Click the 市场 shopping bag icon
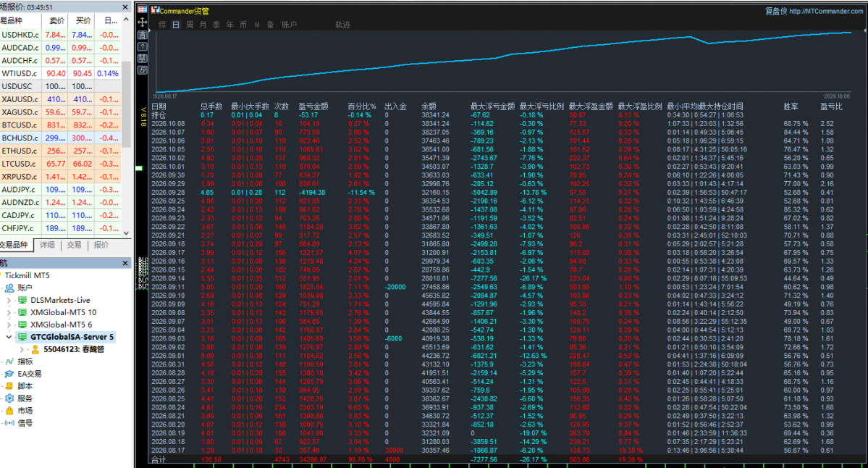 click(9, 410)
